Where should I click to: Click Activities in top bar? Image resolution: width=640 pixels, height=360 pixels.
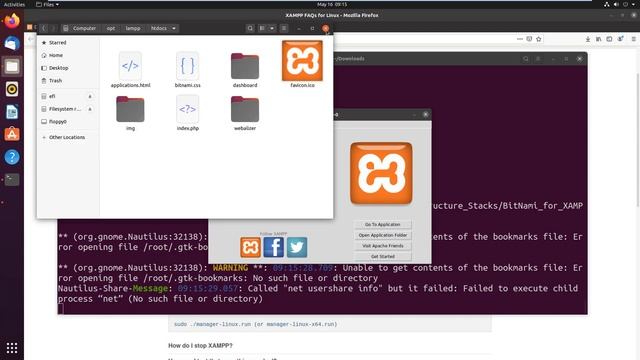pyautogui.click(x=14, y=4)
